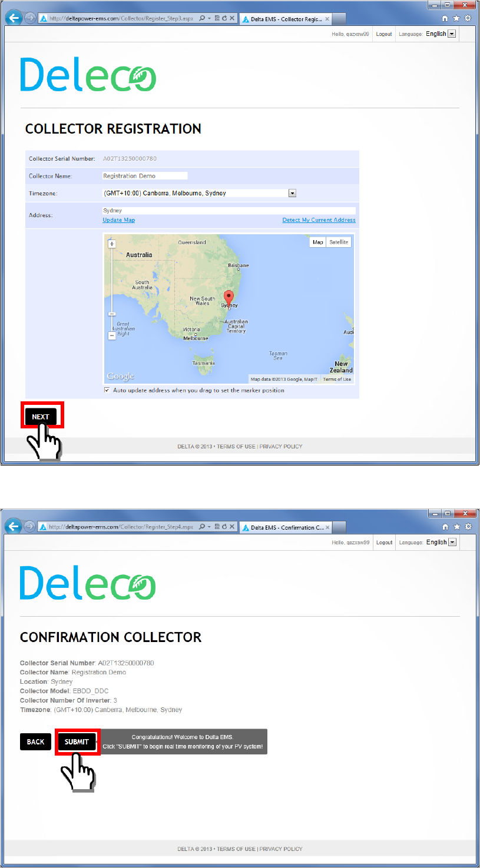Viewport: 480px width, 868px height.
Task: Maximize the Confirmation Collector browser window
Action: pyautogui.click(x=448, y=513)
